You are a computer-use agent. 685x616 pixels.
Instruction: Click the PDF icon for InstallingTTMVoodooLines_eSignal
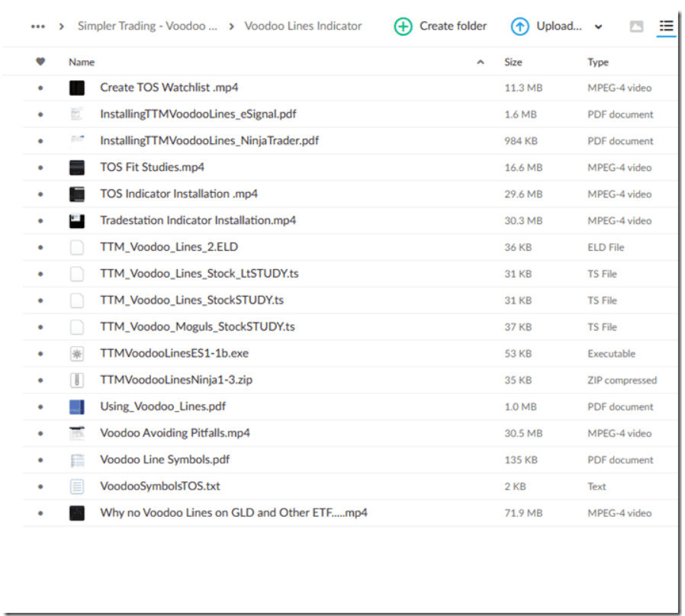[76, 114]
